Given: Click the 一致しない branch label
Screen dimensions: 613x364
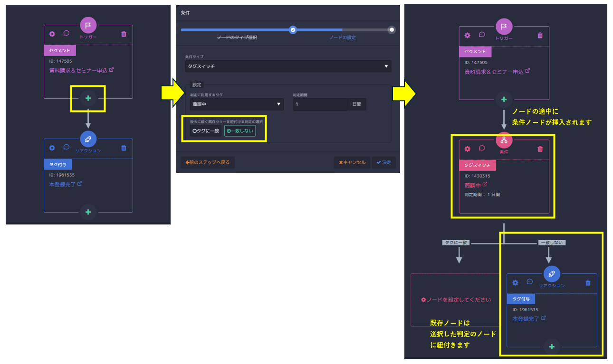Looking at the screenshot, I should coord(552,243).
